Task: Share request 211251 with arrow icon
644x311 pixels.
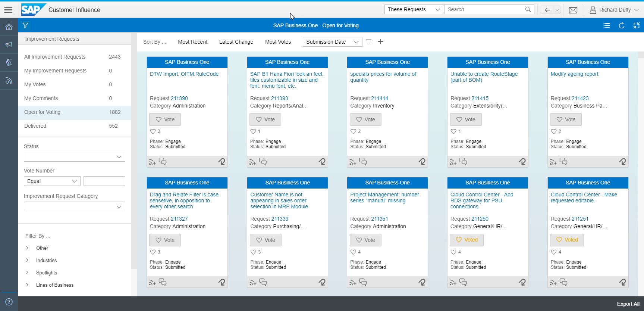Action: point(622,282)
